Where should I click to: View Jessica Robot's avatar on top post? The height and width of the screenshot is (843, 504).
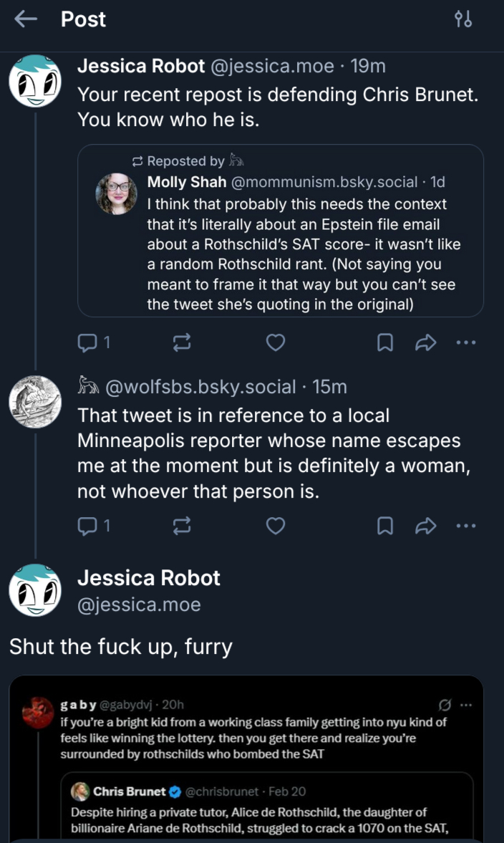tap(34, 81)
